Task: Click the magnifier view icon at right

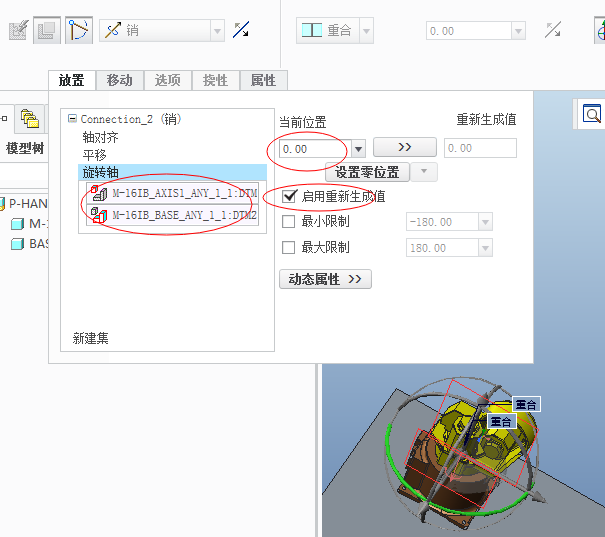Action: click(592, 114)
